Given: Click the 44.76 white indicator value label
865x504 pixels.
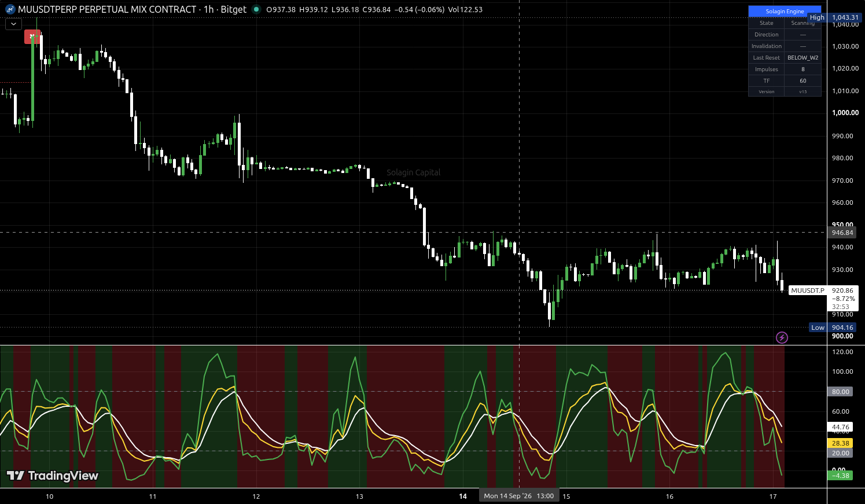Looking at the screenshot, I should click(840, 428).
